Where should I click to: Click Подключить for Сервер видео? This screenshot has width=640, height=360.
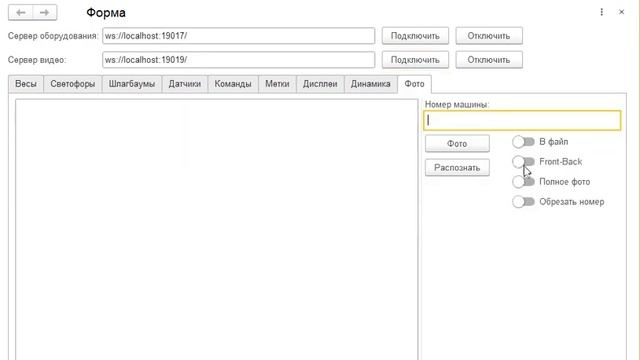pyautogui.click(x=415, y=60)
